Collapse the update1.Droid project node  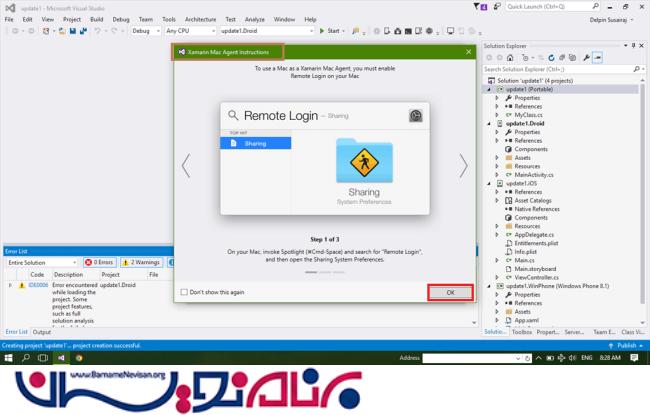488,124
